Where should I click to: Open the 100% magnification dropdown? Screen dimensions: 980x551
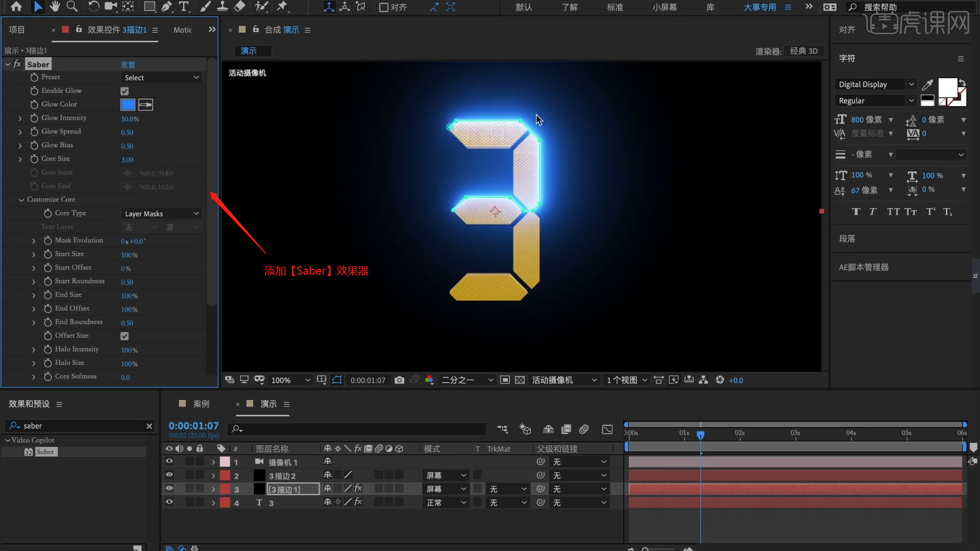click(x=290, y=380)
